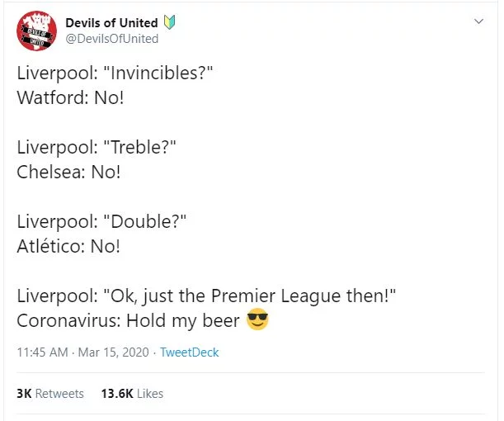Click the "just the Premier League then!" line
This screenshot has width=504, height=421.
pos(208,296)
